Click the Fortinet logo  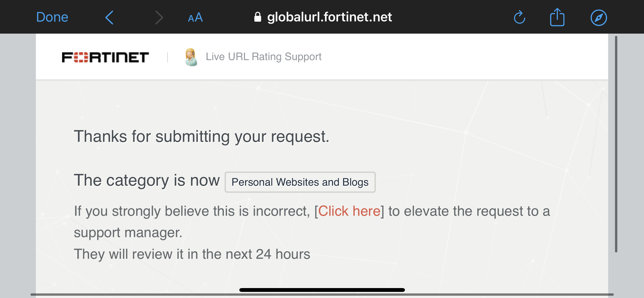(x=105, y=57)
